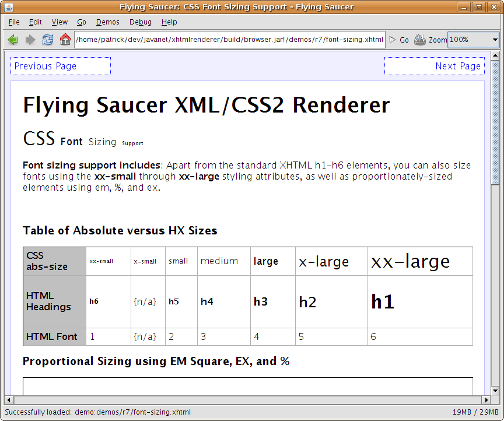Open the Go menu
The image size is (504, 421).
(x=82, y=22)
